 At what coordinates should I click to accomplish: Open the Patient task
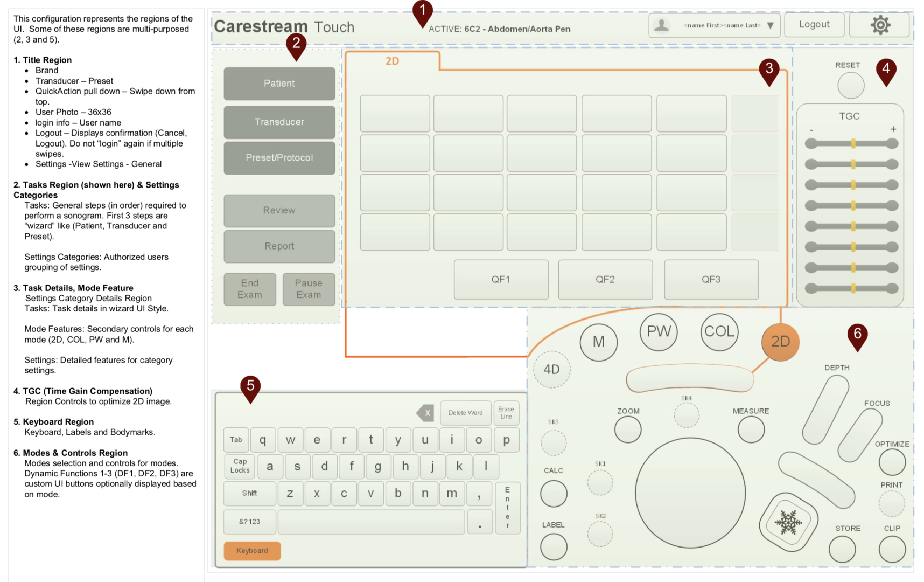(279, 83)
